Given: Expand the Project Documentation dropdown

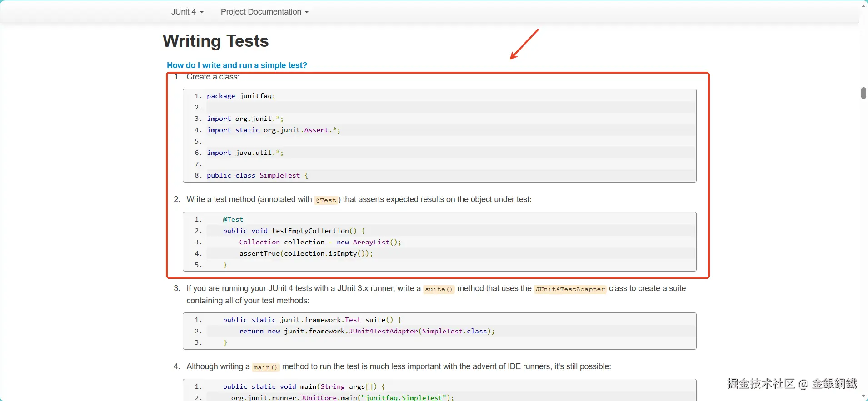Looking at the screenshot, I should [x=264, y=12].
